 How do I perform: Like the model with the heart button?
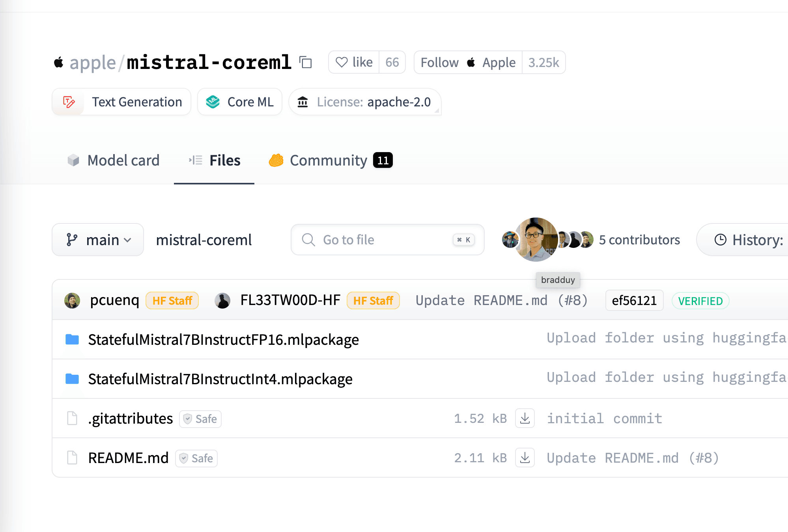[354, 62]
